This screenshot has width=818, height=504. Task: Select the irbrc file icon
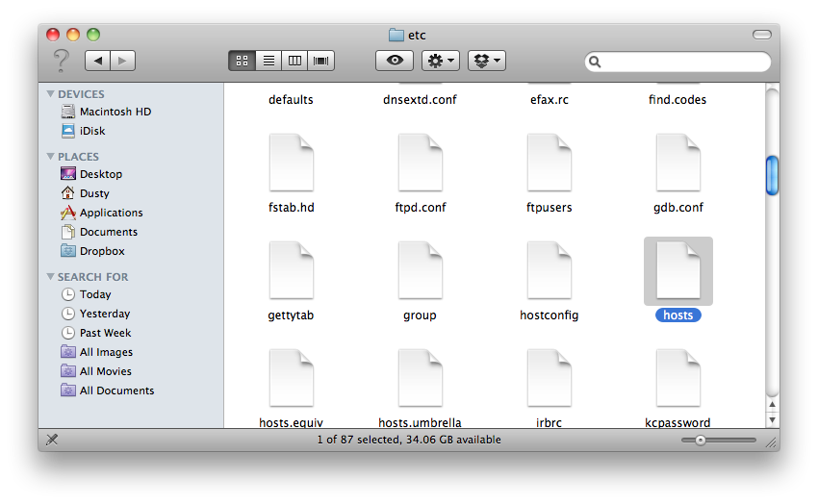tap(549, 378)
